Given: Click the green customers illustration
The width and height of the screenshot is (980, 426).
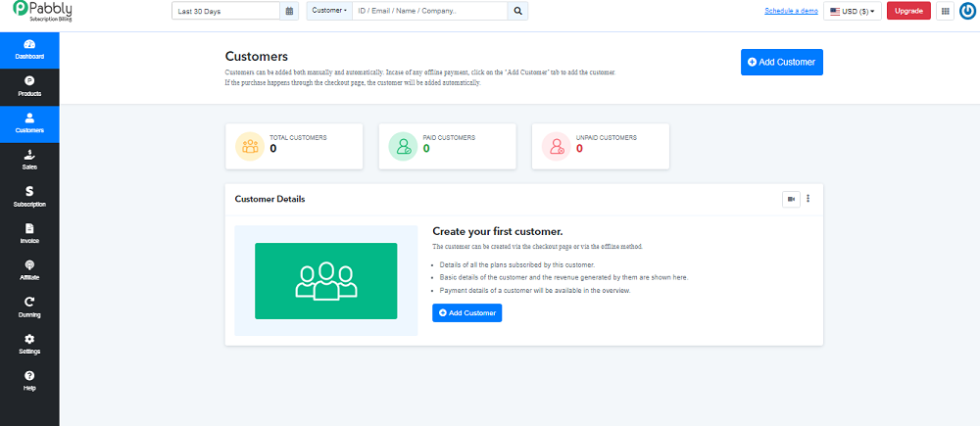Looking at the screenshot, I should 325,281.
